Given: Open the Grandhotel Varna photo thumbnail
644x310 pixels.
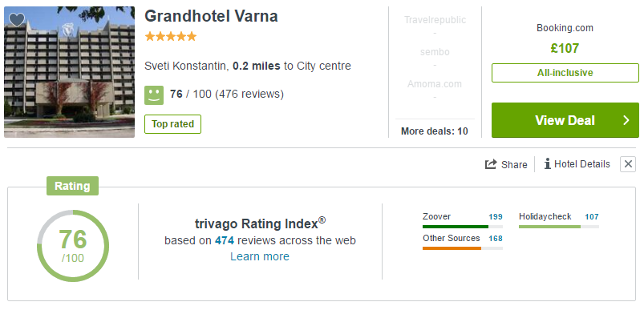Looking at the screenshot, I should (70, 72).
